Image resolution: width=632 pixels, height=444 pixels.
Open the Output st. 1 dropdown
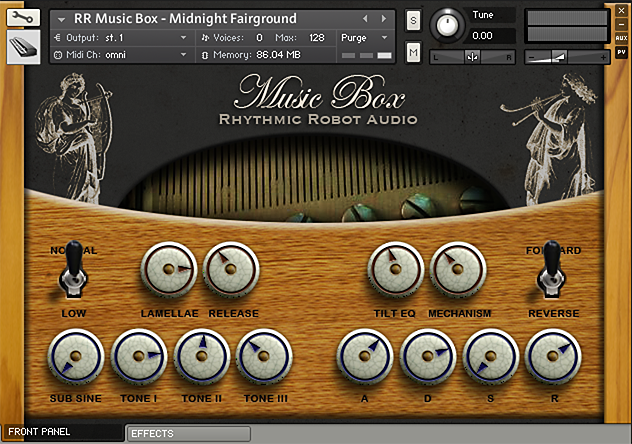click(120, 38)
